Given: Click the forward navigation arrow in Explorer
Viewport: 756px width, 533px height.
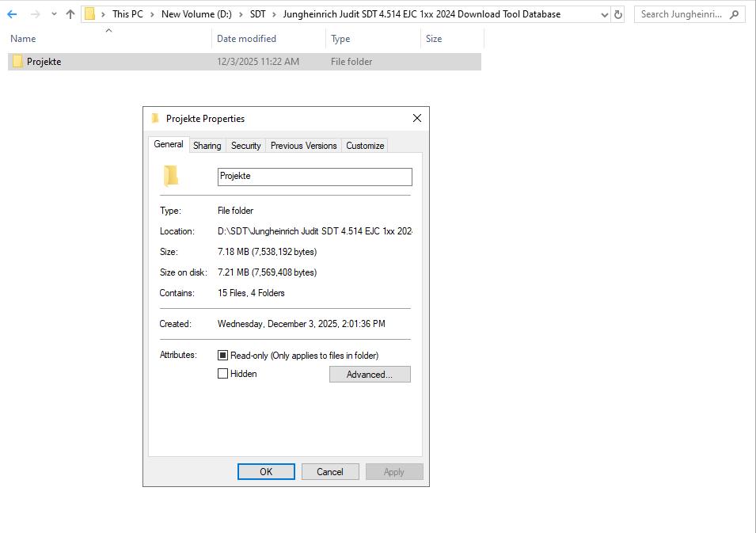Looking at the screenshot, I should 35,14.
